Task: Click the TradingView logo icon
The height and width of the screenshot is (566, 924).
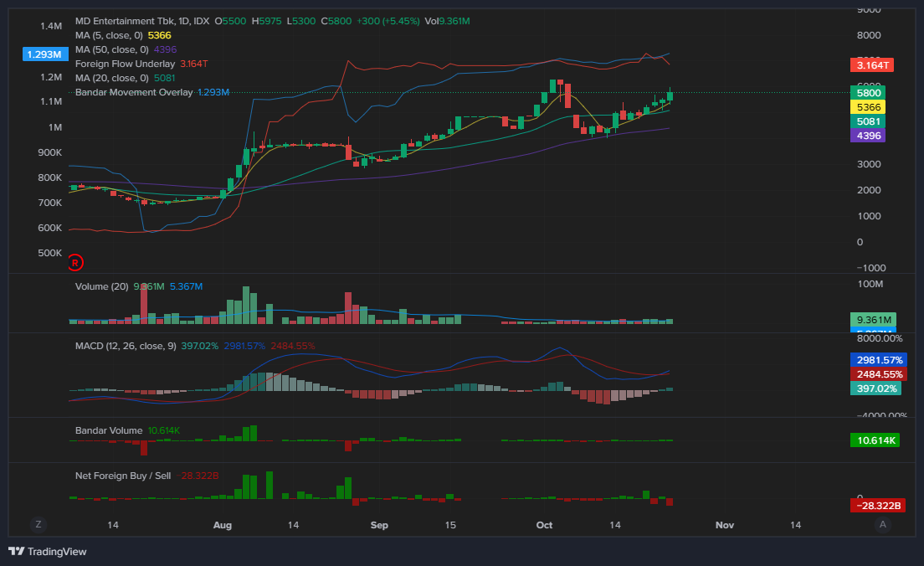Action: pyautogui.click(x=16, y=552)
